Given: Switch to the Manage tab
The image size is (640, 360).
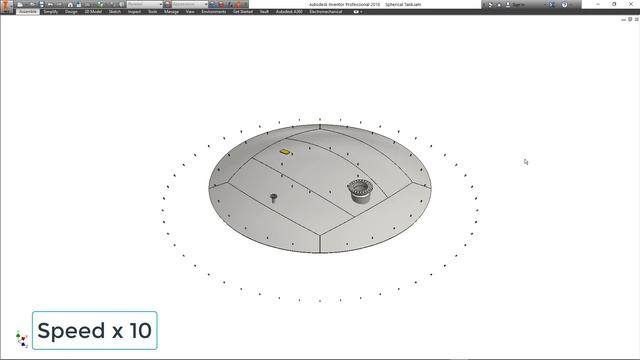Looking at the screenshot, I should click(x=171, y=12).
